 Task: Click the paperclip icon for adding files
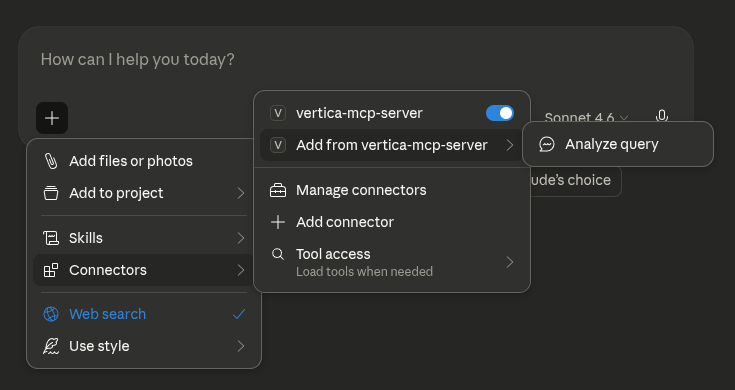coord(51,161)
